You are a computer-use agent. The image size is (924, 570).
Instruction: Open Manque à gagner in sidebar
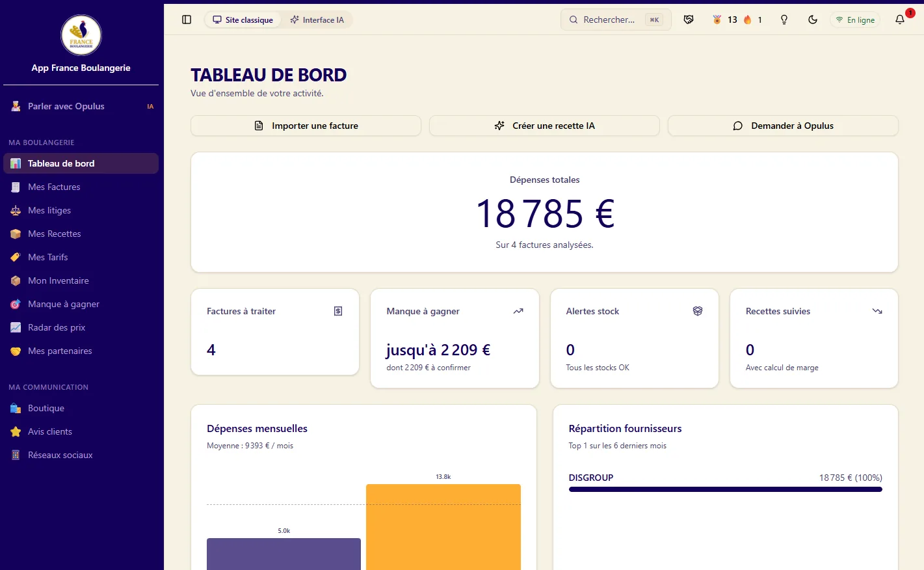coord(81,304)
